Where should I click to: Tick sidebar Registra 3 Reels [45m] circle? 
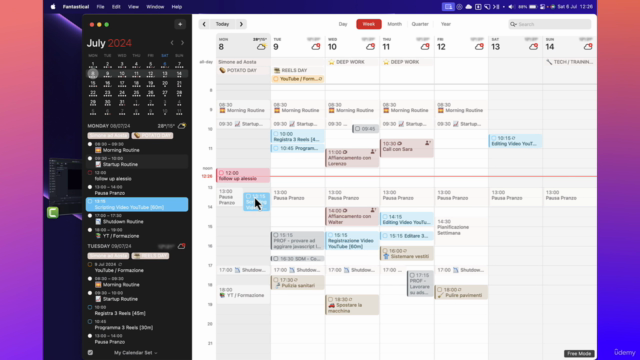coord(90,307)
